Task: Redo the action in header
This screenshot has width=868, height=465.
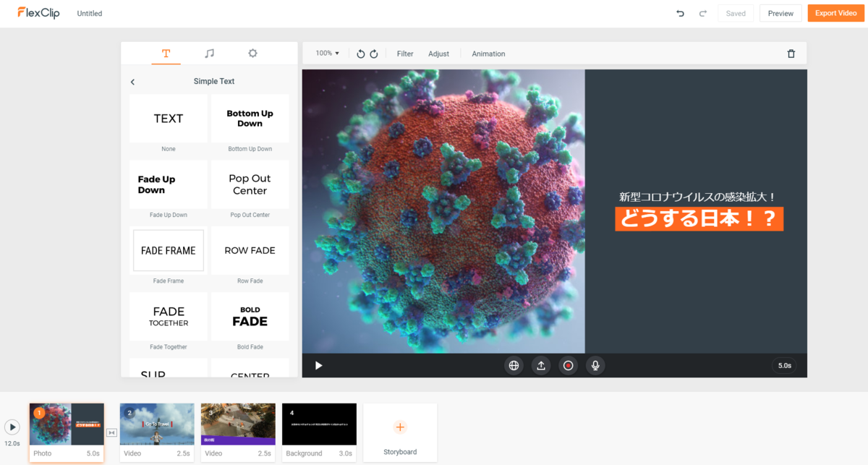Action: click(x=702, y=13)
